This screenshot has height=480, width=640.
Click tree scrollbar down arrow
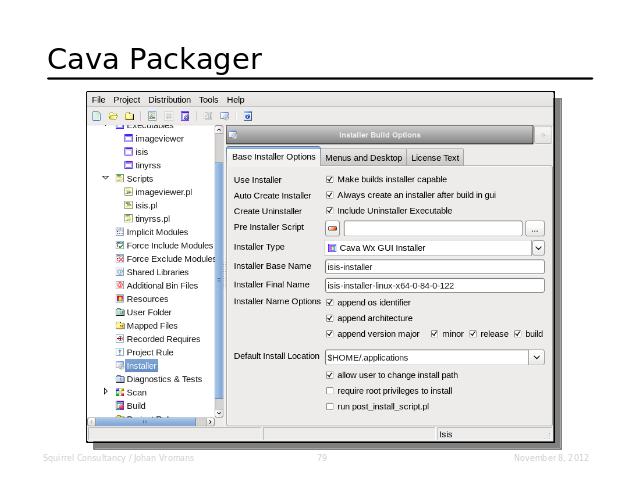coord(219,413)
